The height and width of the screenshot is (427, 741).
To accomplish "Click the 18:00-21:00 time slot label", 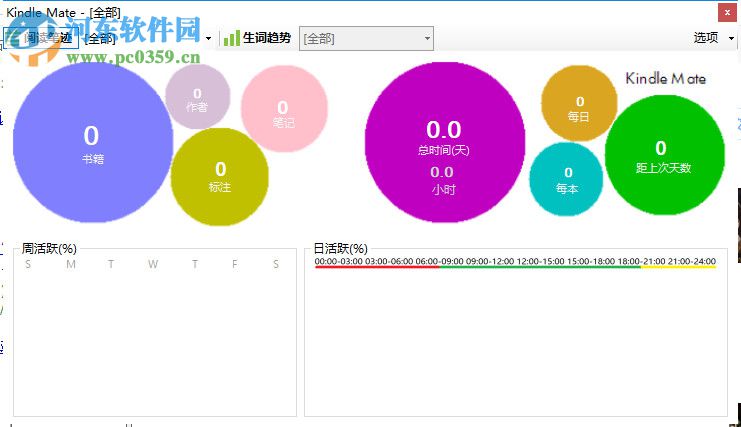I will pyautogui.click(x=642, y=261).
